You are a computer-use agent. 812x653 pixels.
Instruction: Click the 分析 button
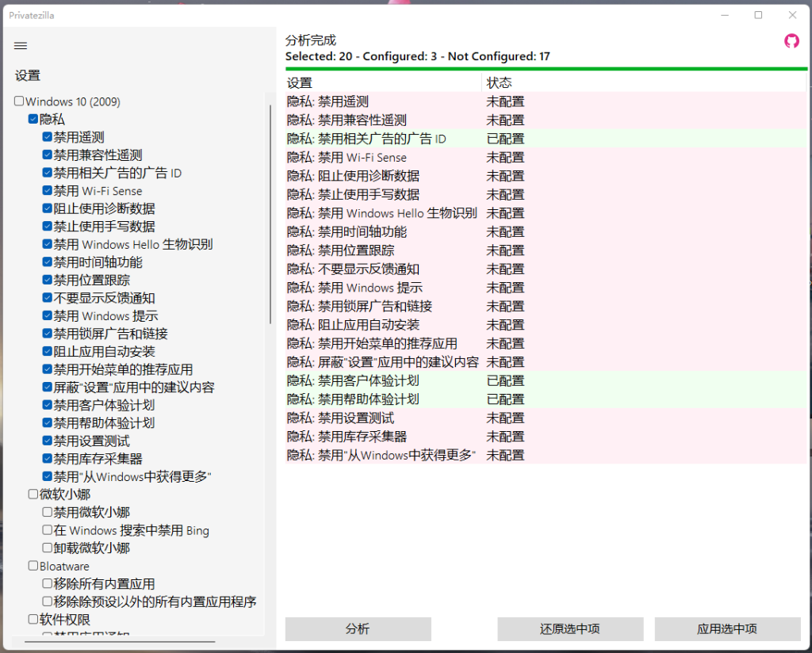(x=357, y=628)
